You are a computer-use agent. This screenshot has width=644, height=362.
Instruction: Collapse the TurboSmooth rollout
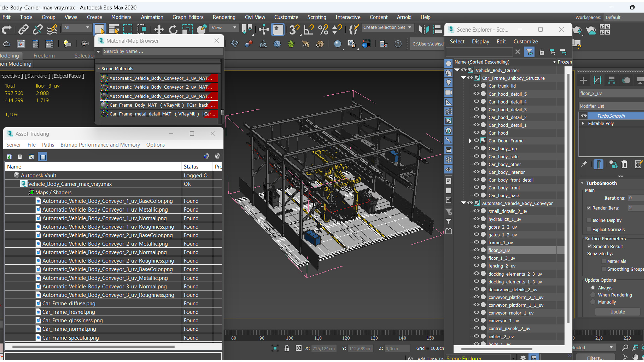pyautogui.click(x=582, y=183)
